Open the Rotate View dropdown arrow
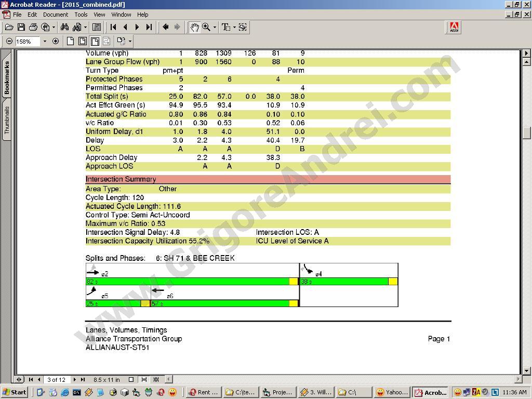The width and height of the screenshot is (532, 399). pyautogui.click(x=130, y=42)
